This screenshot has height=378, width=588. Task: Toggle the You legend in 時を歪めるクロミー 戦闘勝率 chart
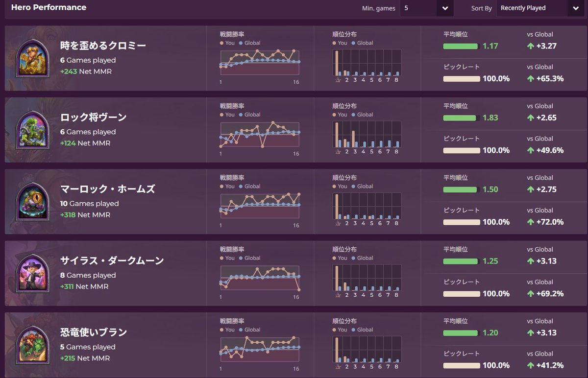(x=227, y=43)
